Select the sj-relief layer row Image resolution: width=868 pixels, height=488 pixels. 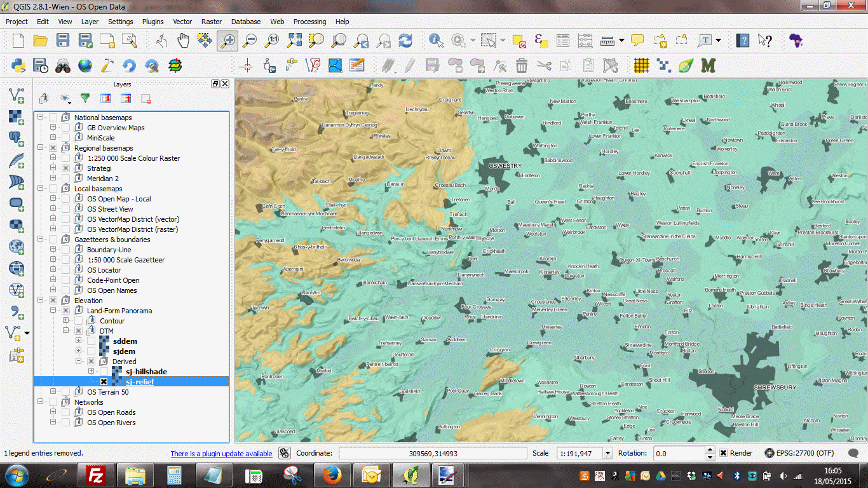(x=131, y=382)
